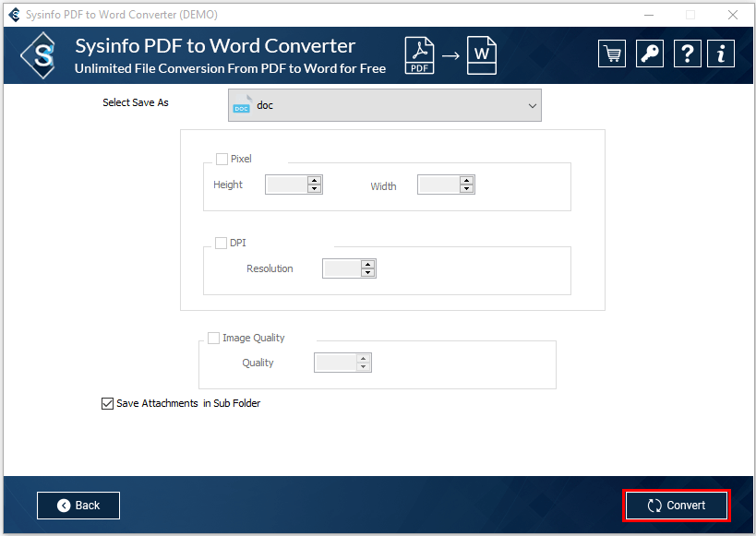Viewport: 756px width, 536px height.
Task: Open the info about icon
Action: 721,54
